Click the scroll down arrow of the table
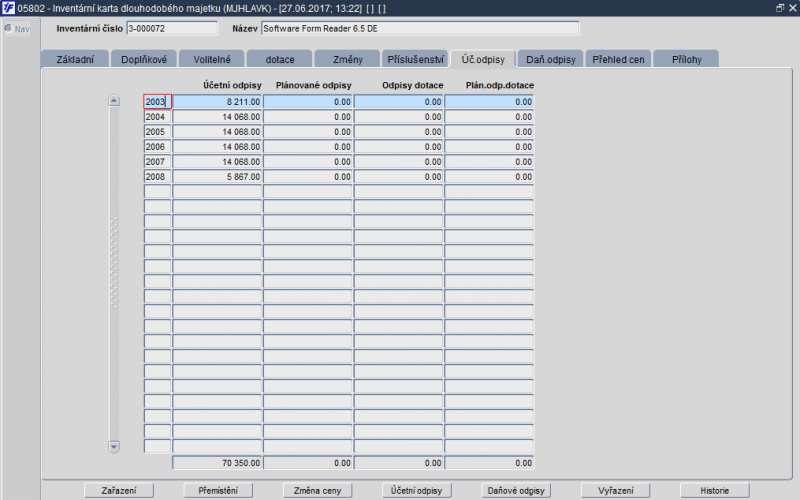The width and height of the screenshot is (800, 500). (114, 447)
